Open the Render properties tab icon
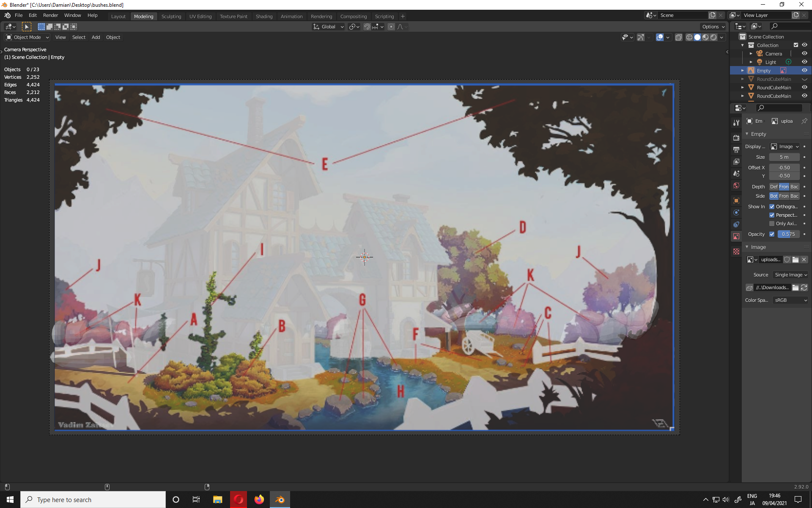 point(736,138)
